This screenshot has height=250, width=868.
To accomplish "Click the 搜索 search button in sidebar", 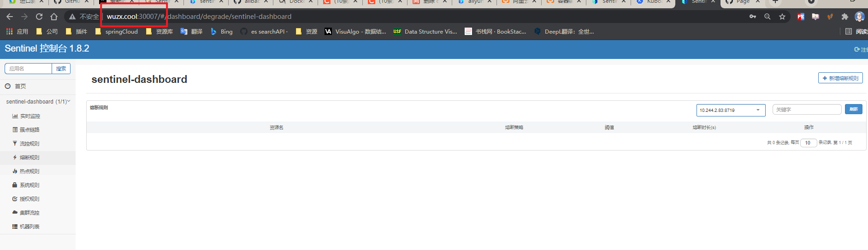I will pos(61,69).
